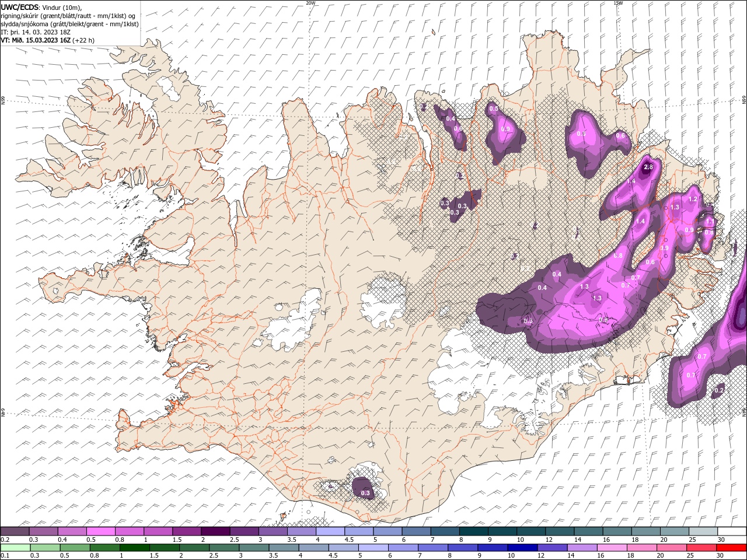Click the '12' label on lower scale
747x560 pixels.
click(542, 556)
